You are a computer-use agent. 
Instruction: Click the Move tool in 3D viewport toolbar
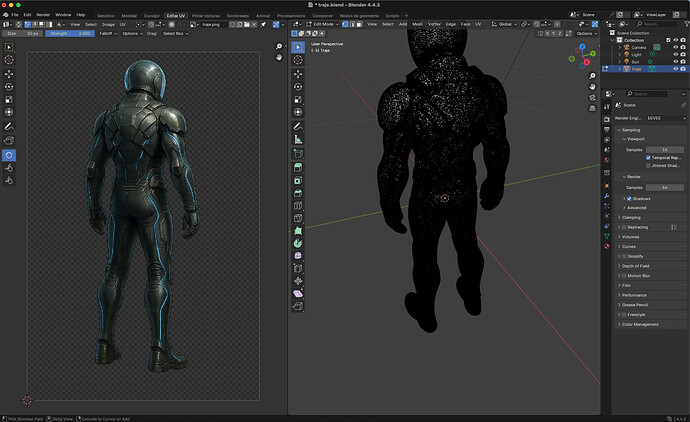point(298,73)
